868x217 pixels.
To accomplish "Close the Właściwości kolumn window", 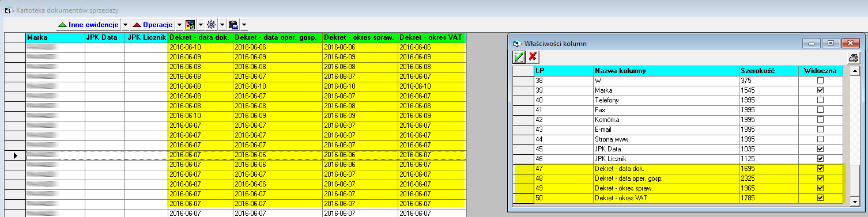I will coord(851,43).
